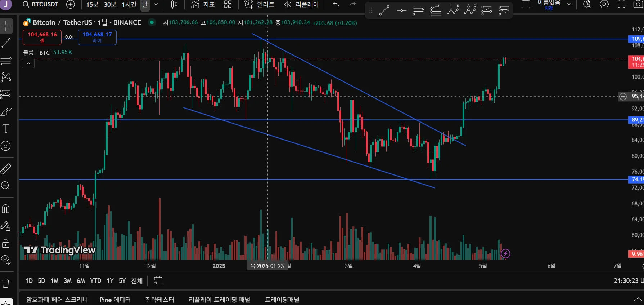Viewport: 644px width, 305px height.
Task: Pick trend line in floating toolbar
Action: tap(384, 10)
